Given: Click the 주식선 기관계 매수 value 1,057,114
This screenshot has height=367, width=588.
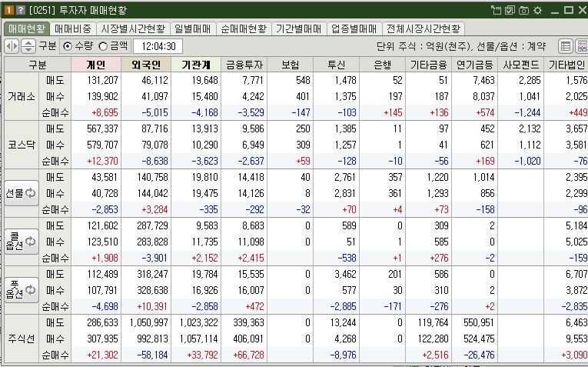Looking at the screenshot, I should tap(198, 339).
